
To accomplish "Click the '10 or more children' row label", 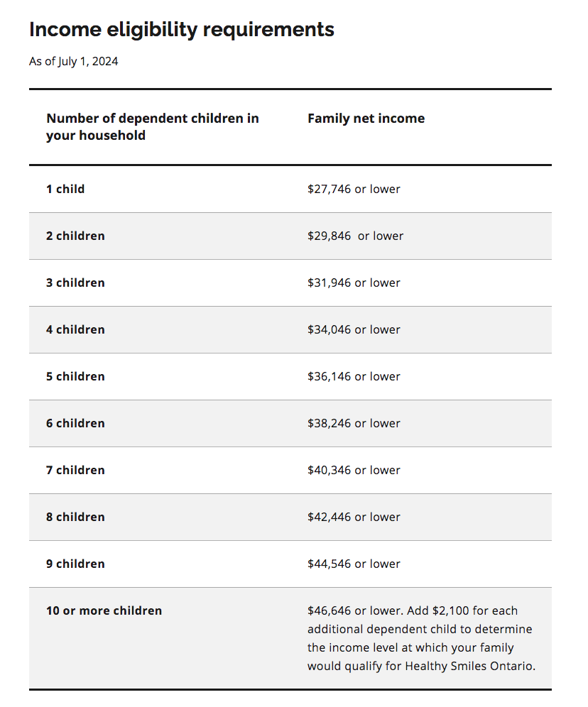I will 104,611.
